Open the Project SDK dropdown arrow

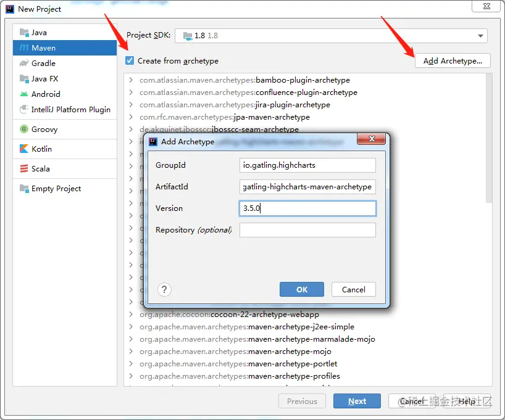tap(480, 36)
